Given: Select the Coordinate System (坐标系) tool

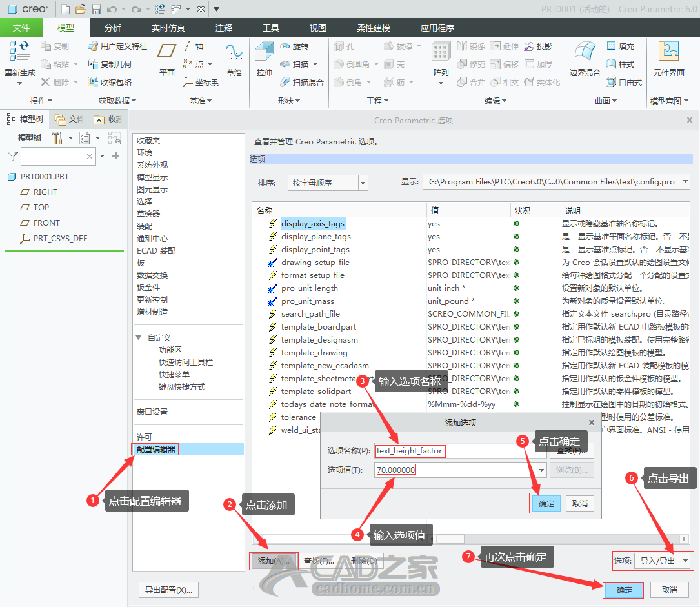Looking at the screenshot, I should click(x=201, y=82).
